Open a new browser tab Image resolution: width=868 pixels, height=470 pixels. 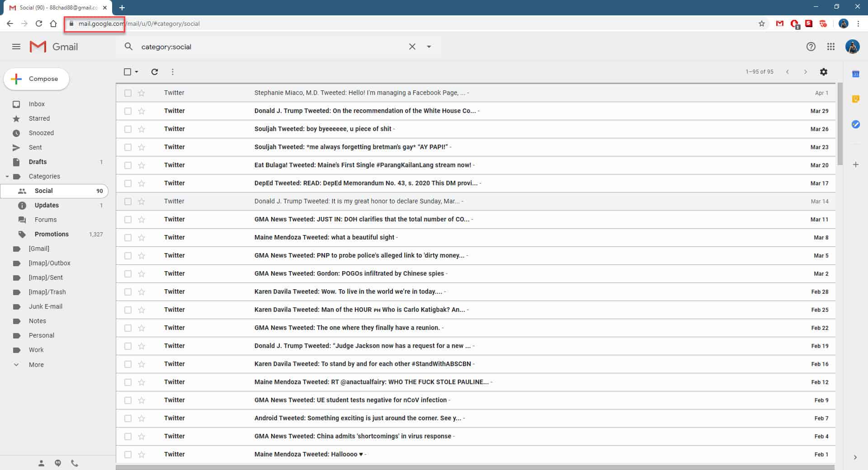point(122,8)
